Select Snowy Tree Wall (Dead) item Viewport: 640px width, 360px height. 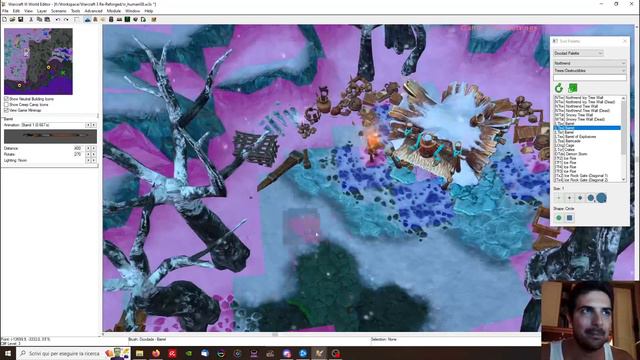(587, 119)
